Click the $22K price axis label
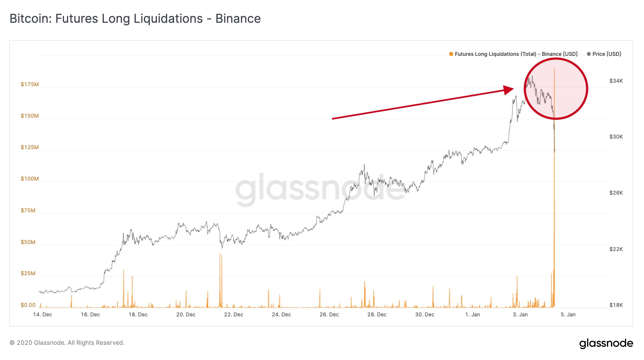Image resolution: width=644 pixels, height=360 pixels. click(x=616, y=249)
